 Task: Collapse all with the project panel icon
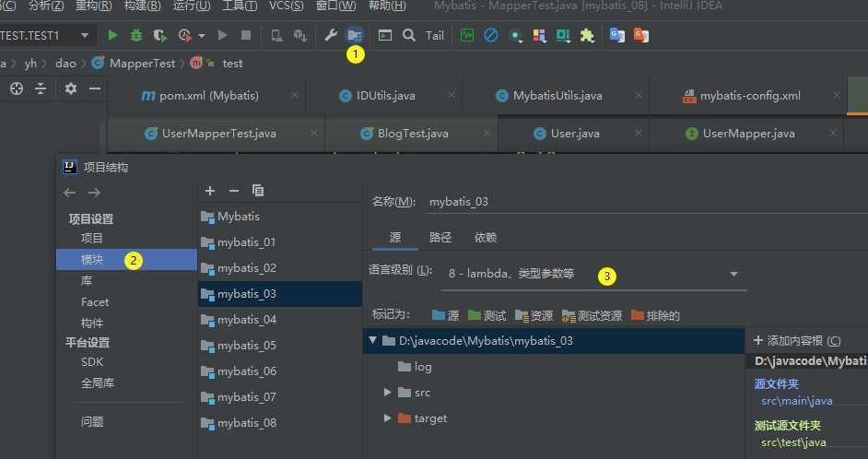pyautogui.click(x=41, y=88)
